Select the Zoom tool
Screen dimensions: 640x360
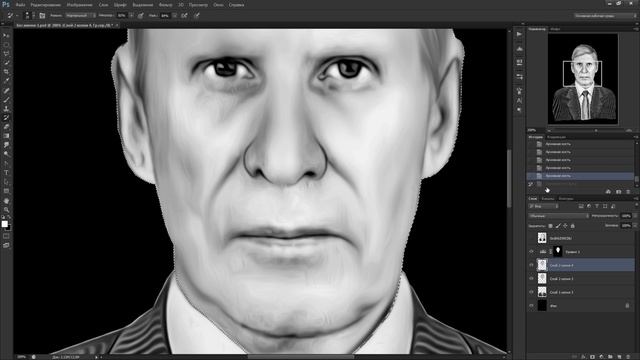tap(6, 210)
